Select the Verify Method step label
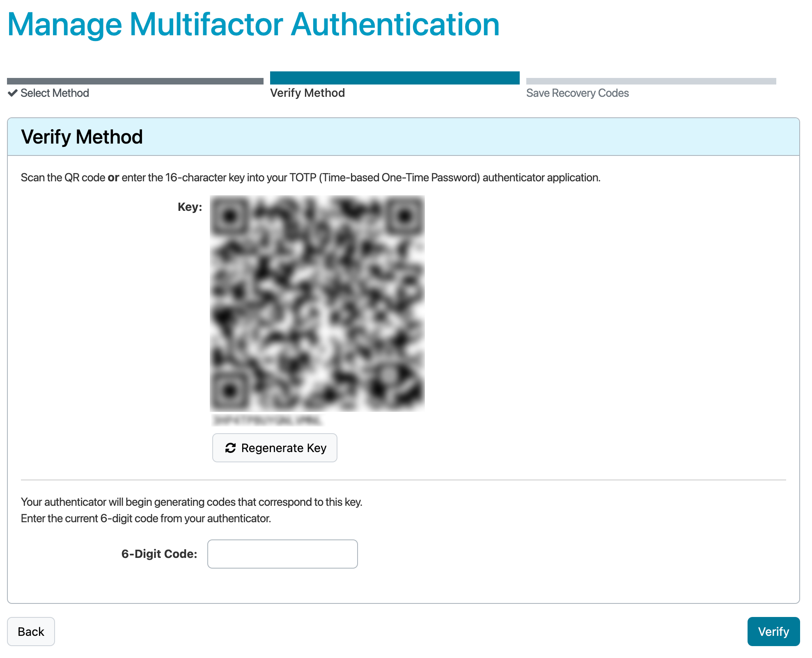 point(307,93)
